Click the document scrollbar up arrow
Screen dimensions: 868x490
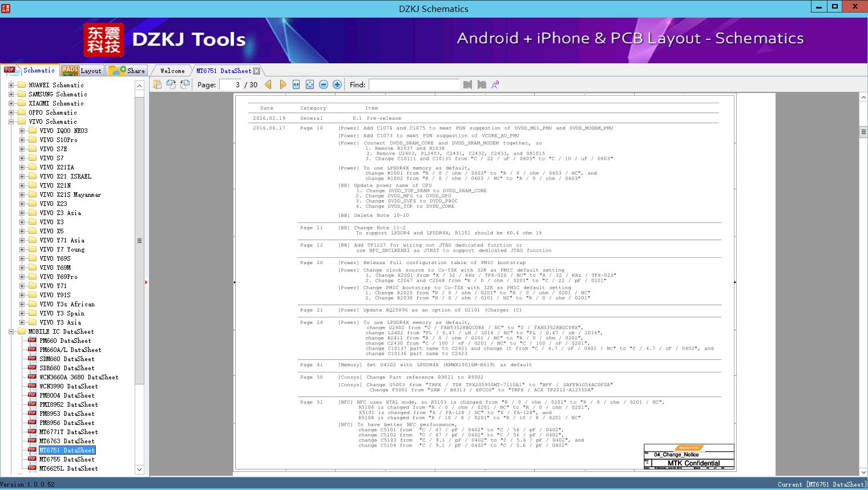[863, 98]
